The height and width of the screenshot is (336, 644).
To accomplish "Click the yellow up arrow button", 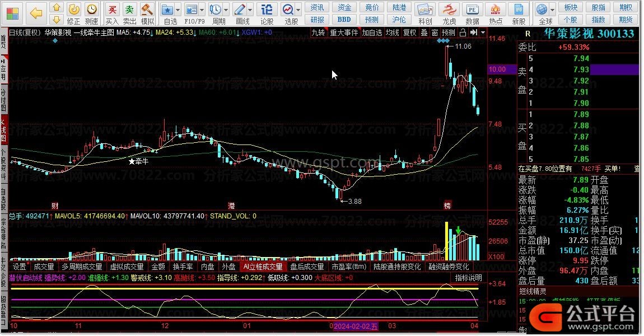I will click(x=57, y=7).
